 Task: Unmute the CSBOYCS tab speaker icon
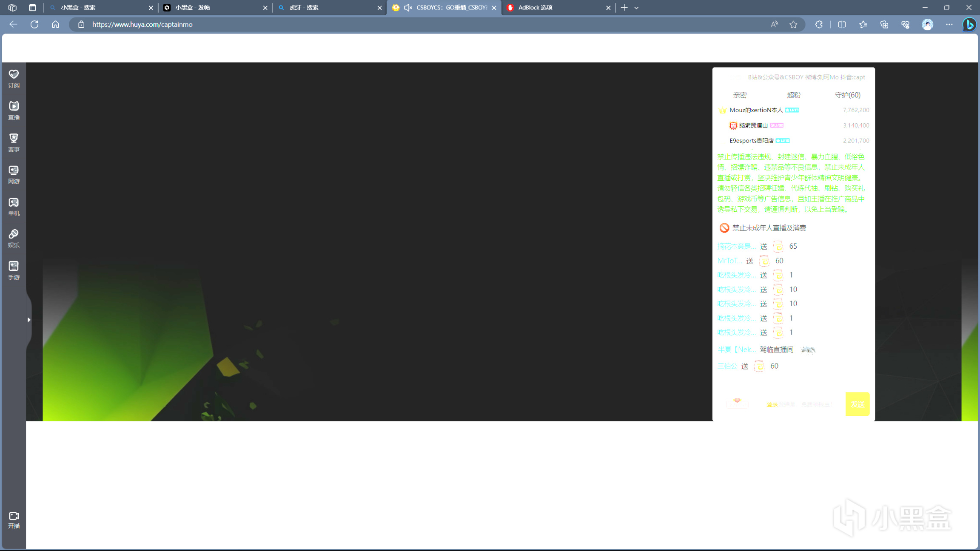coord(408,8)
